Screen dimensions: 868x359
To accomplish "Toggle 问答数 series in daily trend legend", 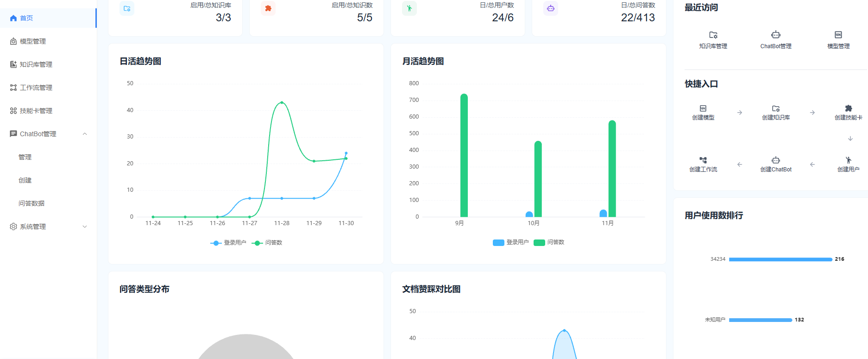I will (x=267, y=243).
